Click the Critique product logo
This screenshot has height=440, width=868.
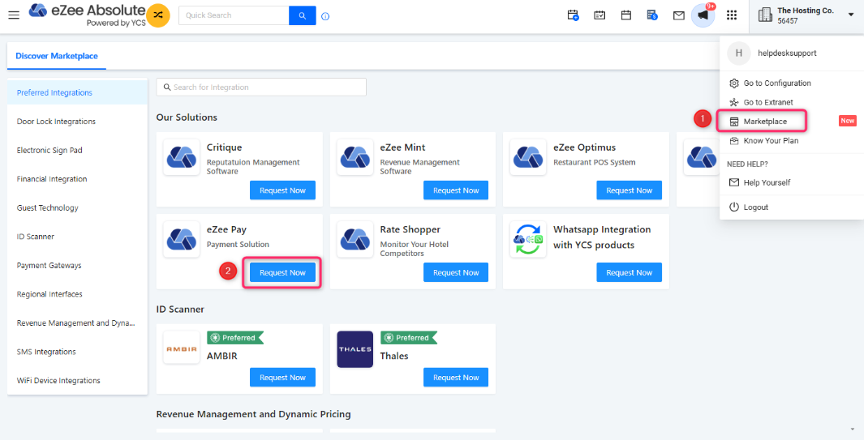[x=182, y=157]
